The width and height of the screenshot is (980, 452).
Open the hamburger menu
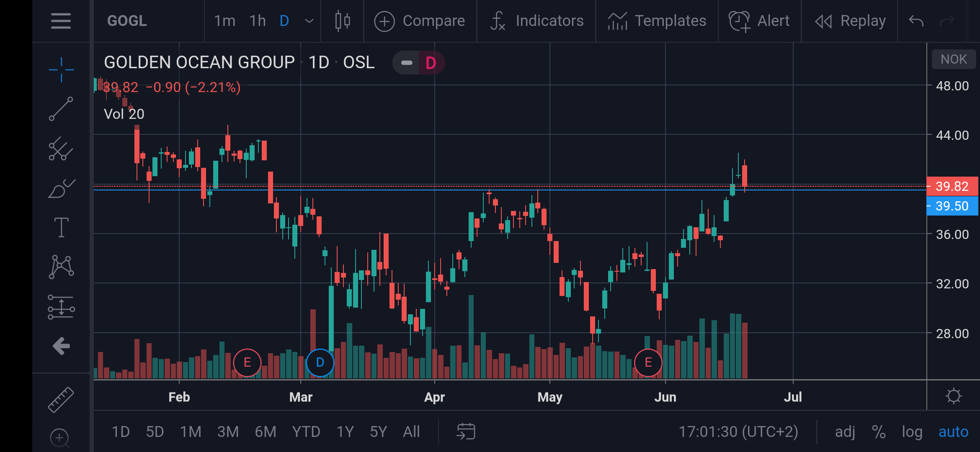tap(61, 21)
